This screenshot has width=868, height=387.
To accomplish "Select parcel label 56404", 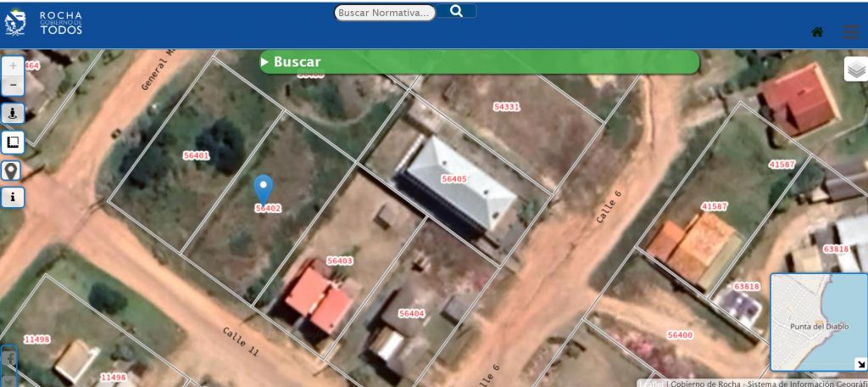I will point(411,314).
